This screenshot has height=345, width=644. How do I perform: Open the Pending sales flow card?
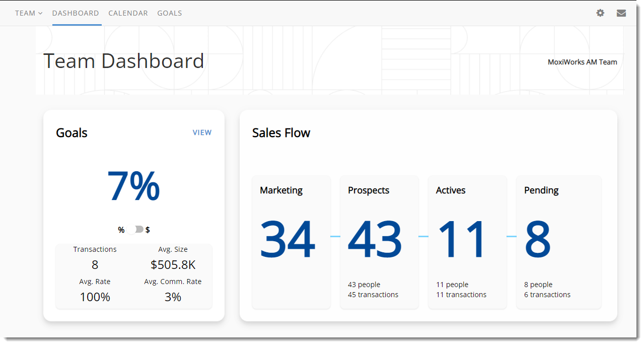558,242
